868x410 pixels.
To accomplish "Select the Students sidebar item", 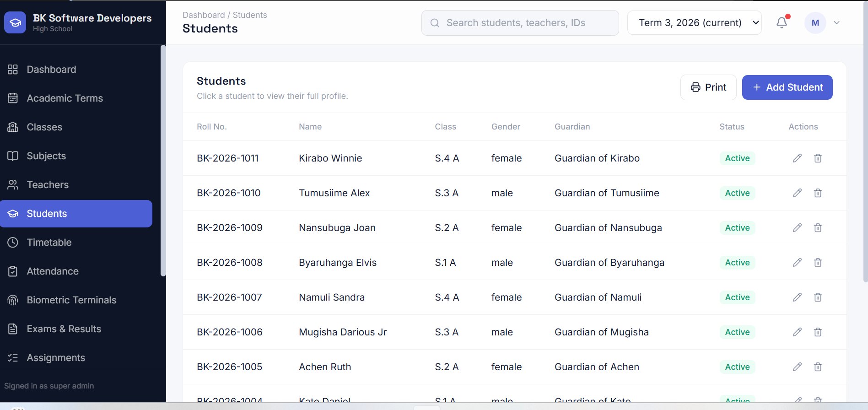I will tap(76, 214).
